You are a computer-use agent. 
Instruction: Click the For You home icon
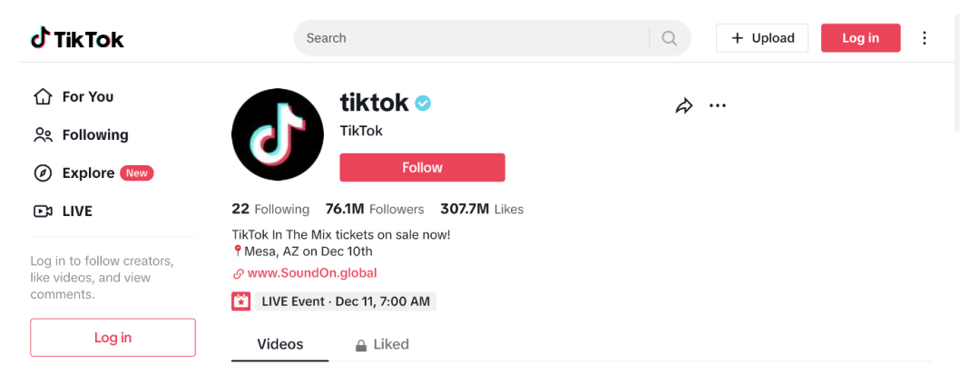click(x=43, y=97)
